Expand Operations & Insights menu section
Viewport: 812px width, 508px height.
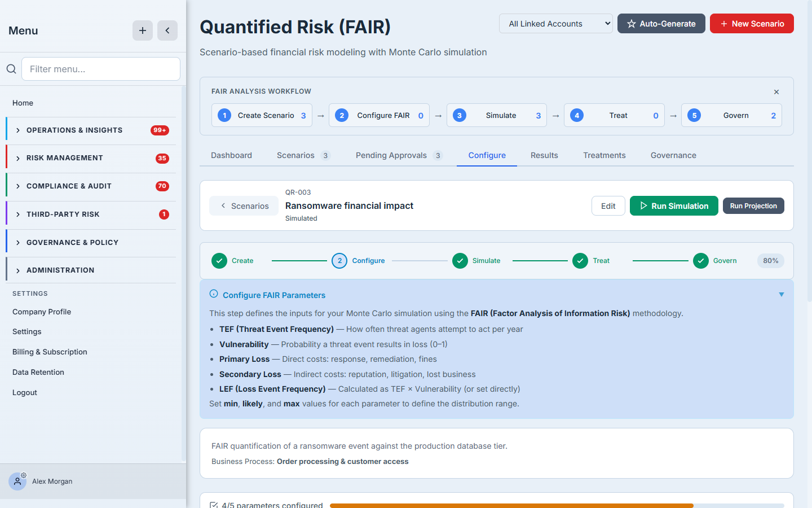91,130
